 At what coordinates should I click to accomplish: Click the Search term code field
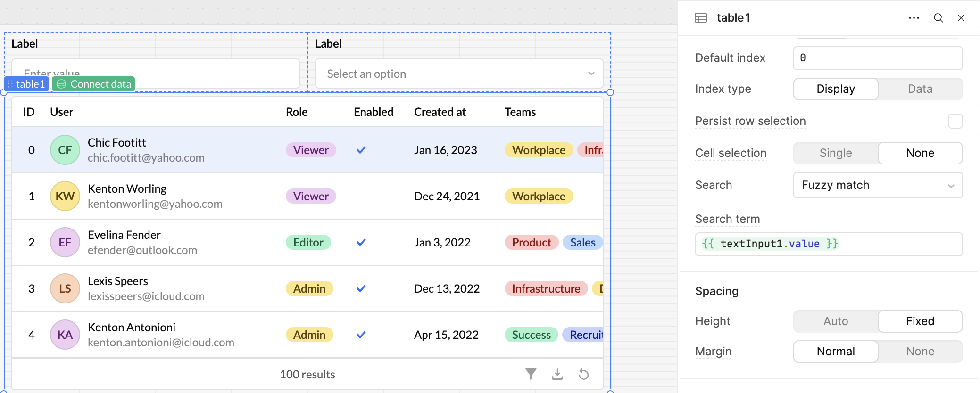click(x=829, y=244)
